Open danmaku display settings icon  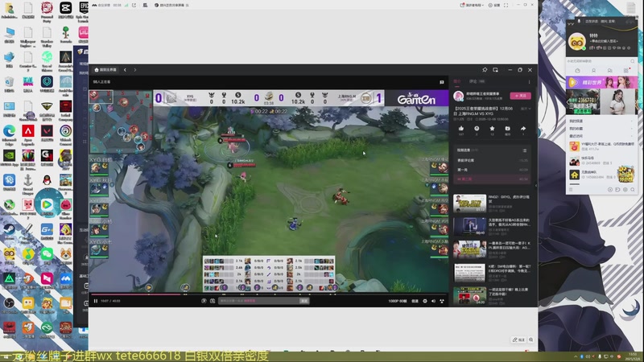(213, 301)
